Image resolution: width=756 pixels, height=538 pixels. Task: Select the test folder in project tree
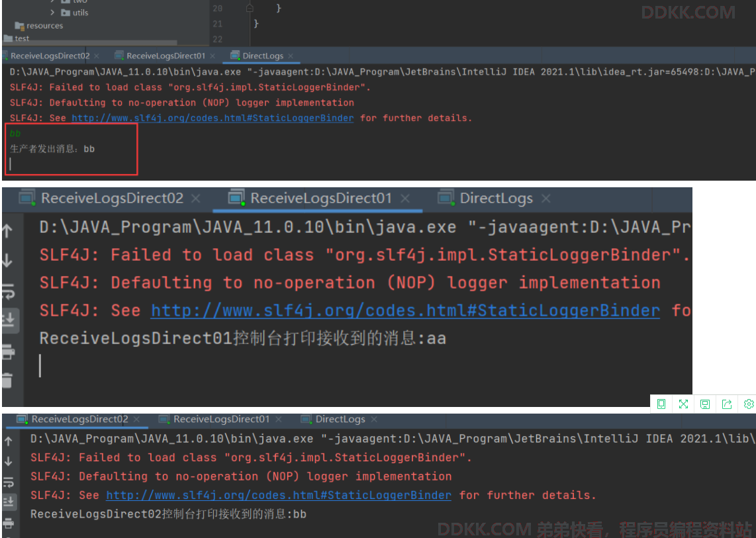point(17,38)
